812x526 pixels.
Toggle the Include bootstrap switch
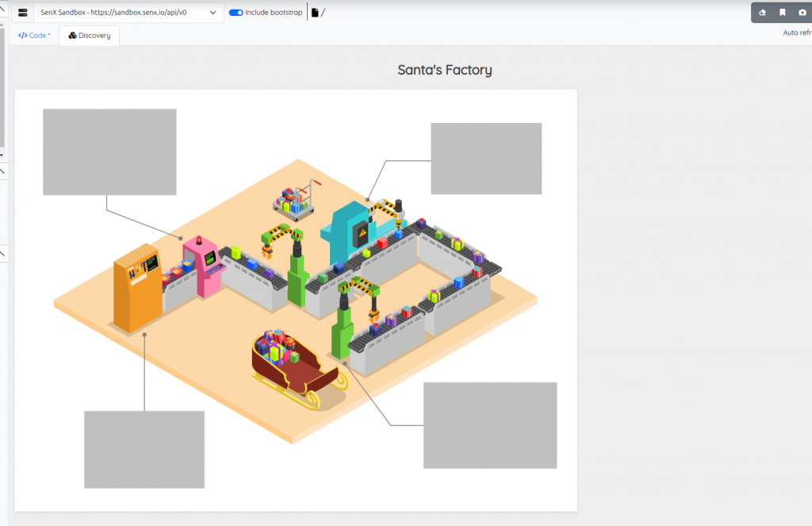[237, 12]
